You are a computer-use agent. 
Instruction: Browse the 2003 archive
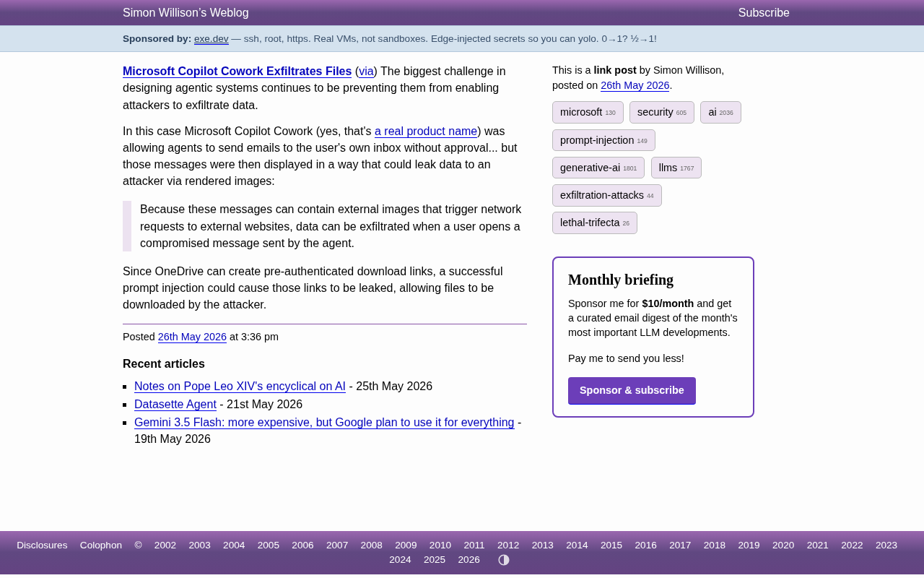200,545
